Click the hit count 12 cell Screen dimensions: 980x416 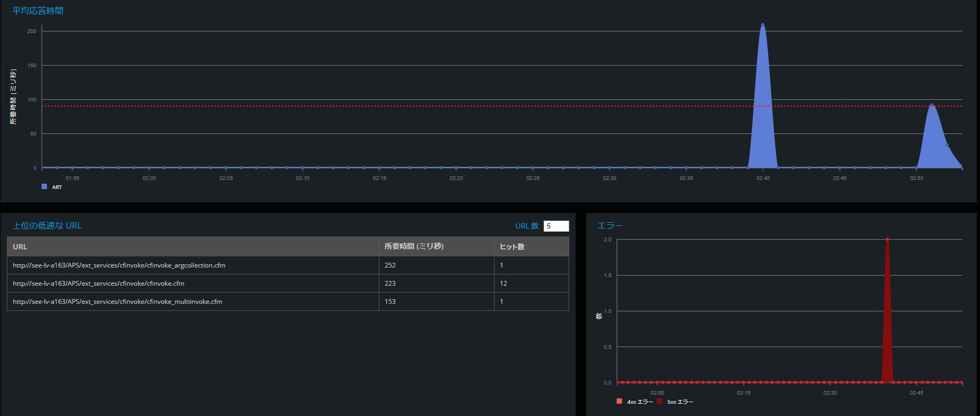coord(504,284)
